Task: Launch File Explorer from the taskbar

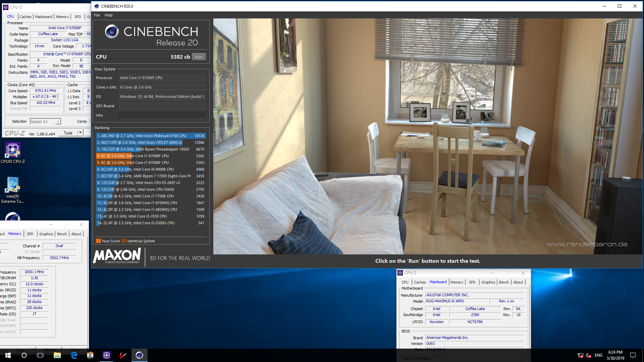Action: coord(57,355)
